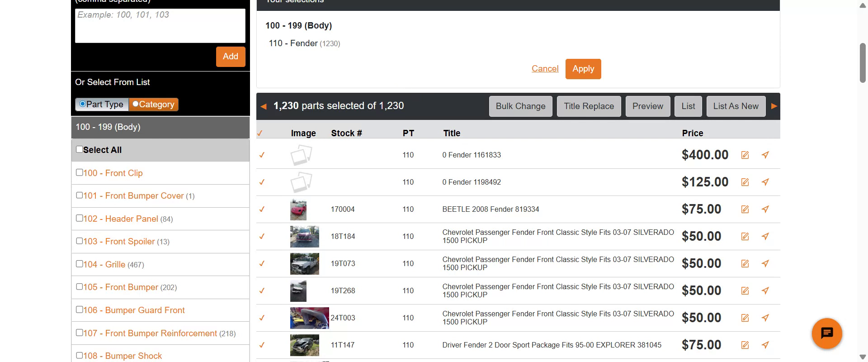Open thumbnail for stock 24T003
The image size is (868, 362).
(310, 318)
